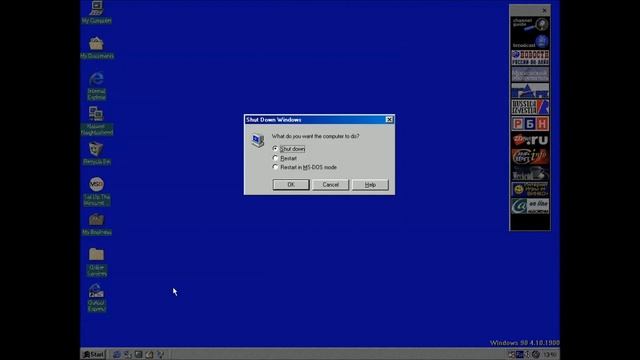Viewport: 640px width, 360px height.
Task: Open Help in Shut Down Windows dialog
Action: 370,184
